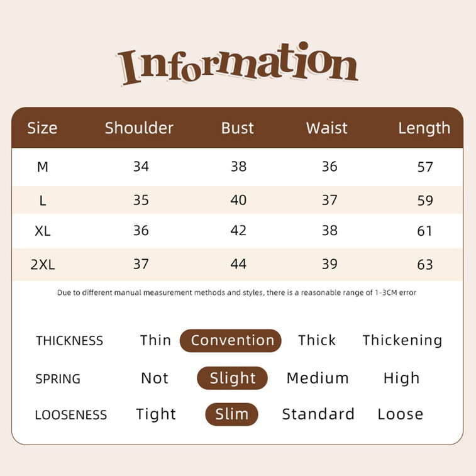Select High spring level
Image resolution: width=476 pixels, height=476 pixels.
click(x=401, y=378)
